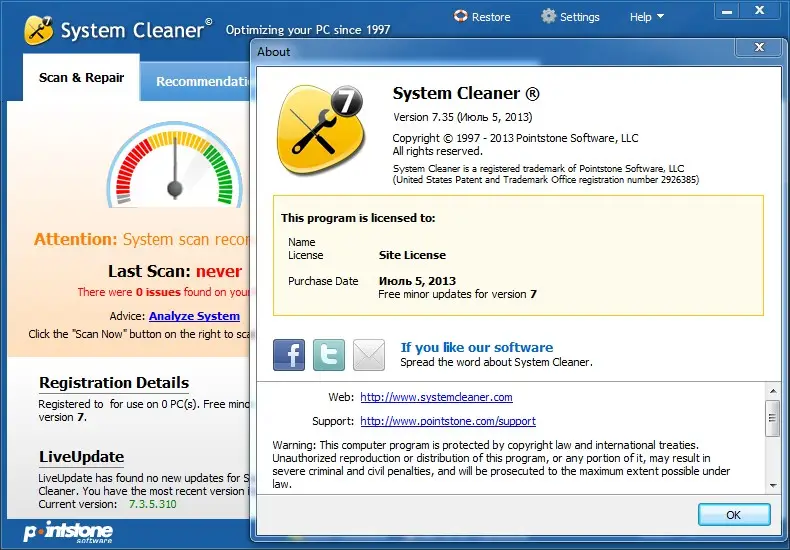Share via the Twitter icon
The width and height of the screenshot is (790, 550).
329,355
